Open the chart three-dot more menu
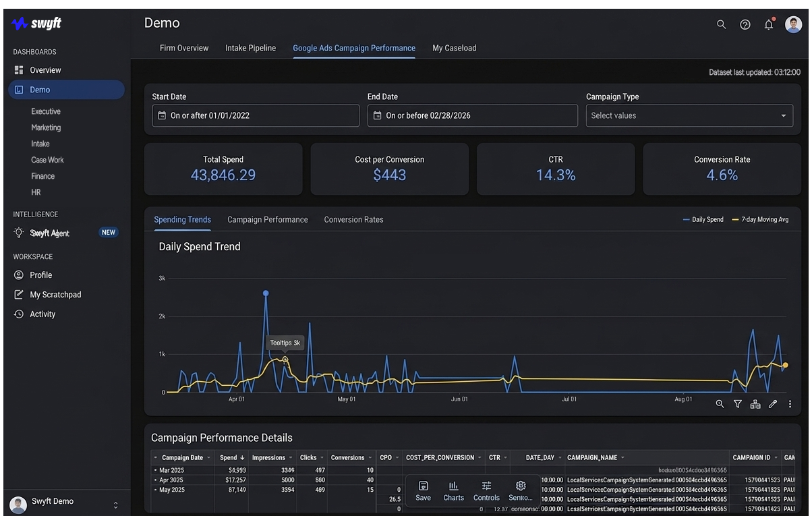 tap(790, 404)
